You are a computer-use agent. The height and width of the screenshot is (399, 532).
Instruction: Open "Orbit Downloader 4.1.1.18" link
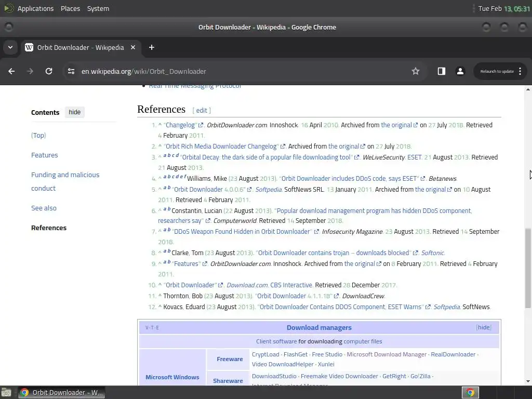click(x=294, y=296)
